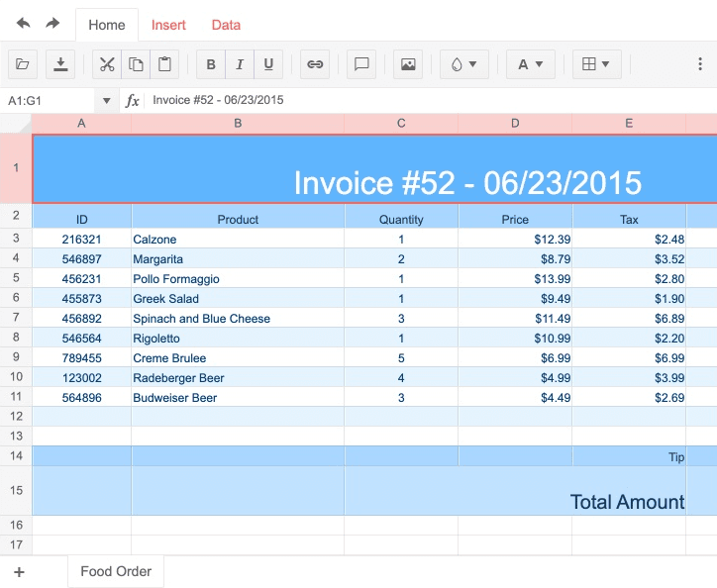Select the Spinach and Blue Cheese cell
Screen dimensions: 717x588
click(x=238, y=318)
